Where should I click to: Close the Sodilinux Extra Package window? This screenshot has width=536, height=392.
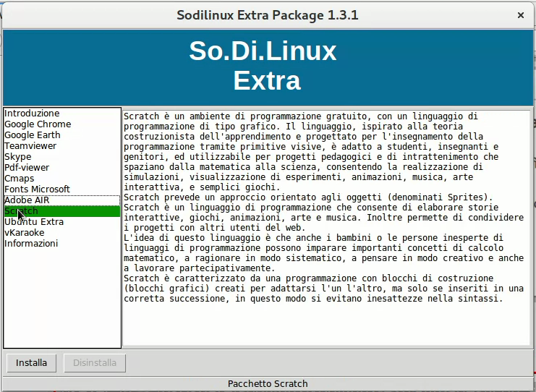[520, 15]
